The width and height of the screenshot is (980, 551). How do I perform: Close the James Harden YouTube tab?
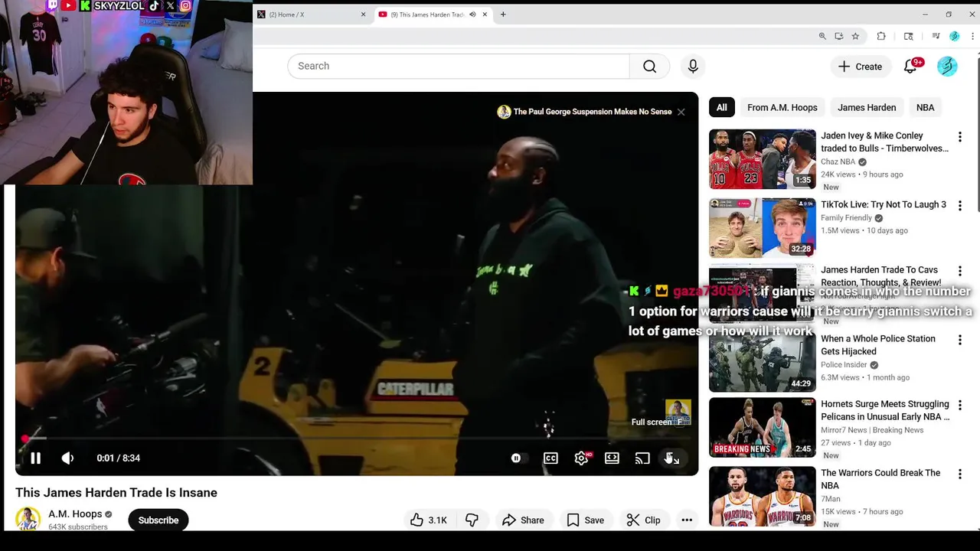[485, 15]
